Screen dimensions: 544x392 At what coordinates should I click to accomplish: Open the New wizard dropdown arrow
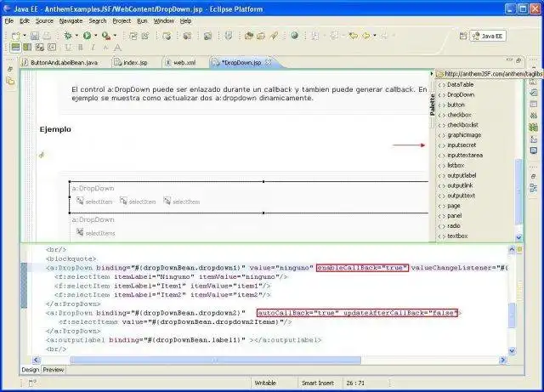click(x=25, y=36)
